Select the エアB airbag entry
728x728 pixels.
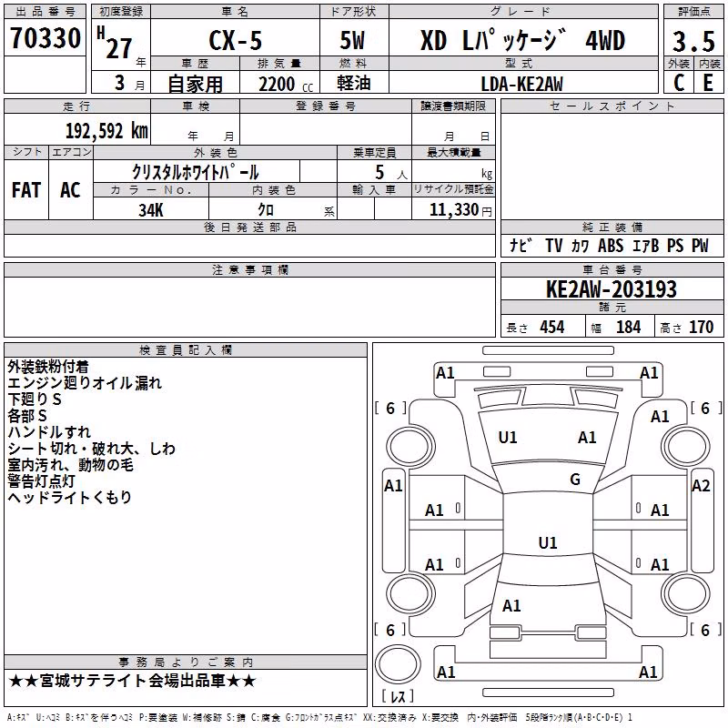click(645, 246)
